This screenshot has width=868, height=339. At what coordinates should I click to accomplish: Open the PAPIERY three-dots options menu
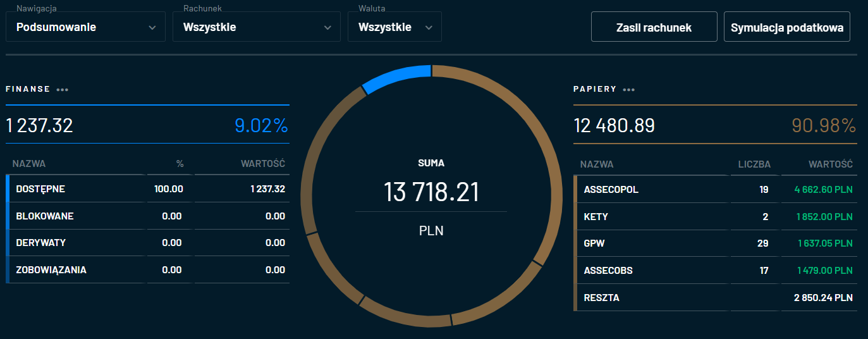click(628, 90)
